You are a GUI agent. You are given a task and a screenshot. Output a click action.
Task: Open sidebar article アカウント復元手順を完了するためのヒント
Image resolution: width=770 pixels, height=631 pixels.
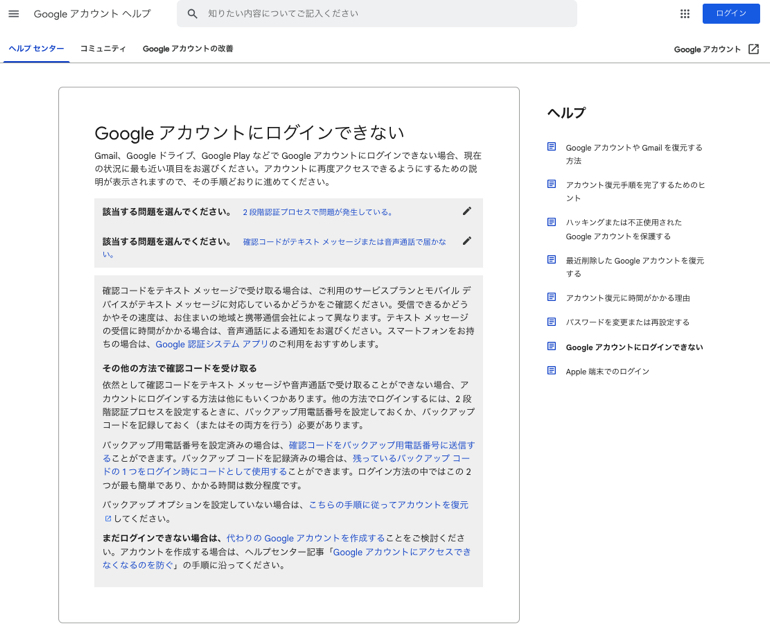(635, 191)
